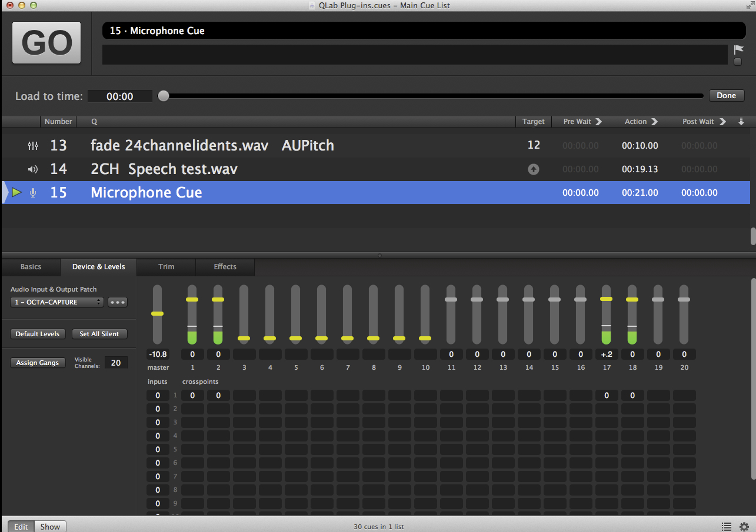Expand the Pre Wait column chevron

[599, 122]
